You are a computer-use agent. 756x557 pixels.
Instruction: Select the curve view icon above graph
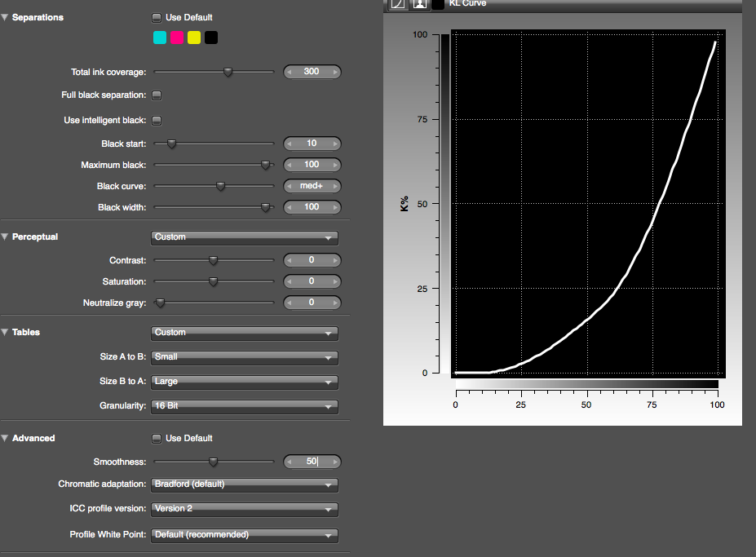tap(398, 3)
